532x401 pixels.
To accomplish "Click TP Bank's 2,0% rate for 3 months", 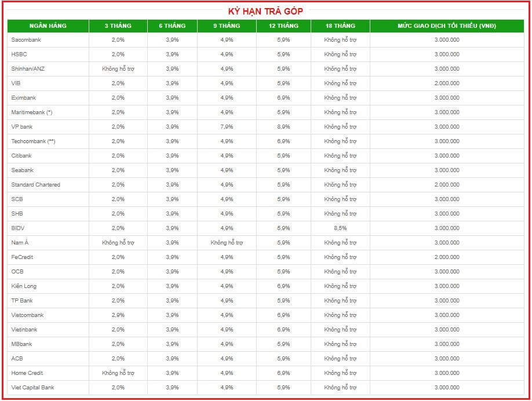I will (x=118, y=301).
